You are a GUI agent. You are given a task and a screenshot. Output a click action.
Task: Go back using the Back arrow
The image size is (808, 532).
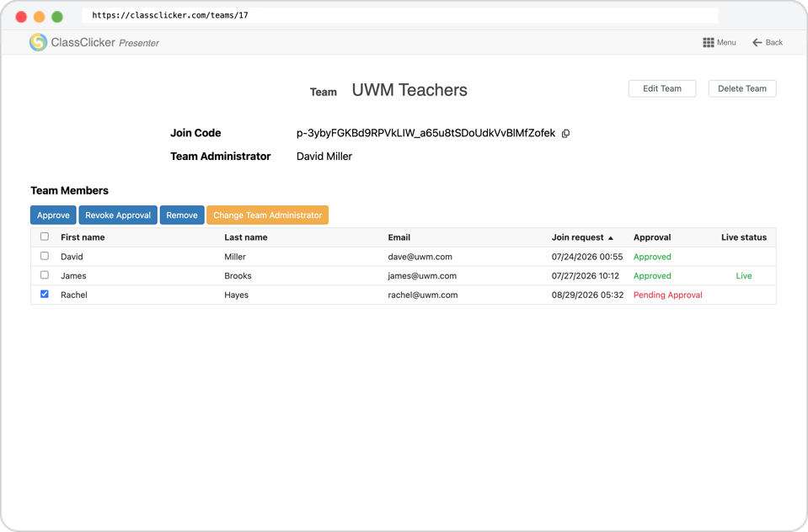[x=757, y=42]
